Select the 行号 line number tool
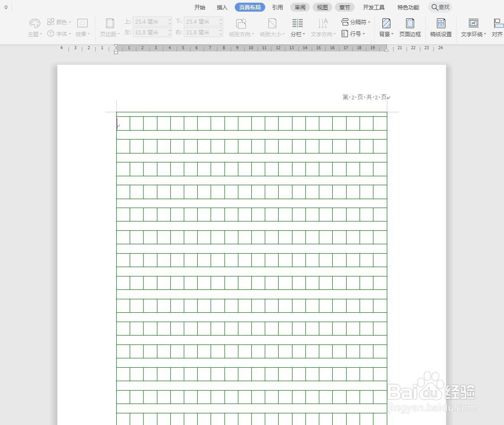This screenshot has height=425, width=504. pos(355,34)
